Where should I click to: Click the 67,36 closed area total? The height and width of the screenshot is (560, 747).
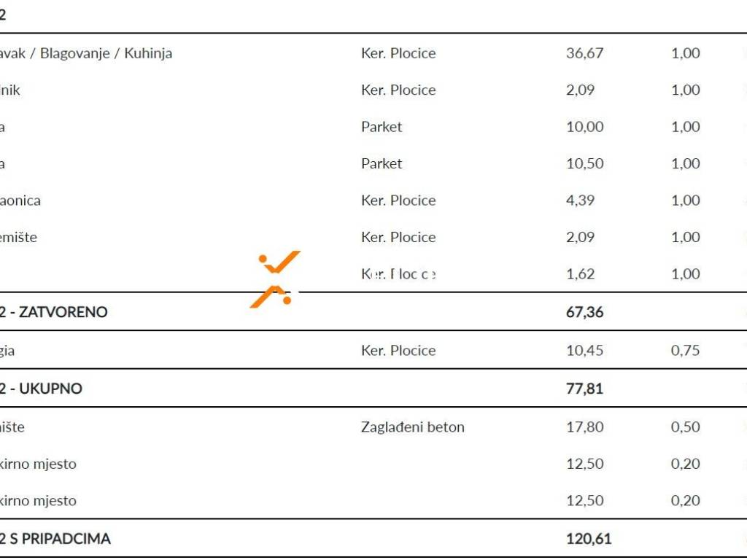[x=584, y=312]
